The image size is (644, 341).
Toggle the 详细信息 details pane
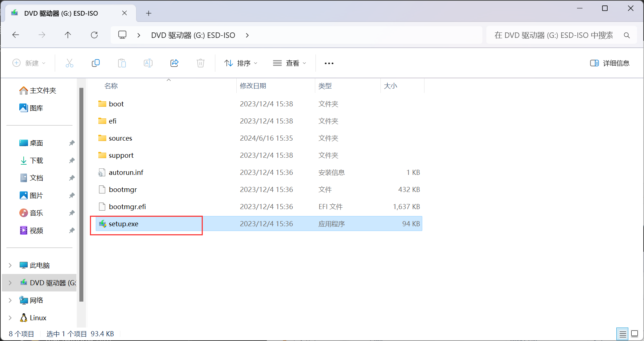[x=610, y=63]
